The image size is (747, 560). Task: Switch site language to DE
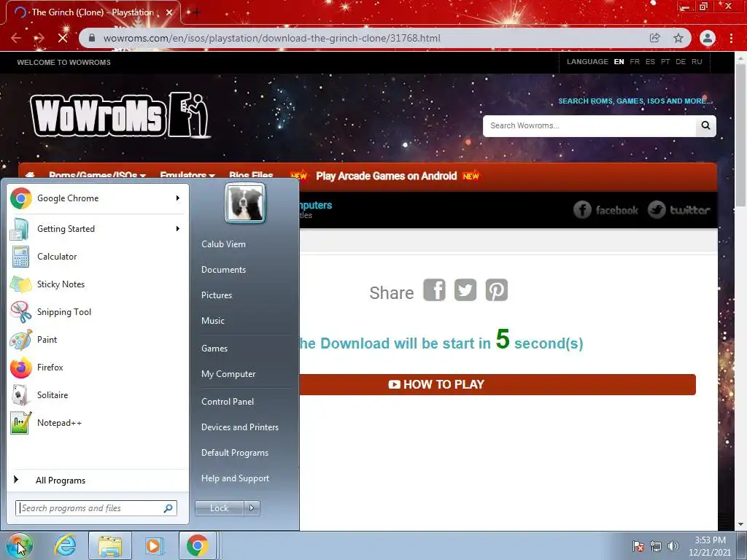(x=681, y=62)
